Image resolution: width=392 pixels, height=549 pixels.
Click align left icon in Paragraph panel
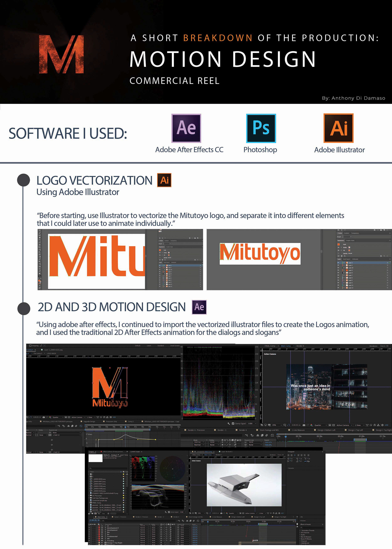click(x=288, y=455)
